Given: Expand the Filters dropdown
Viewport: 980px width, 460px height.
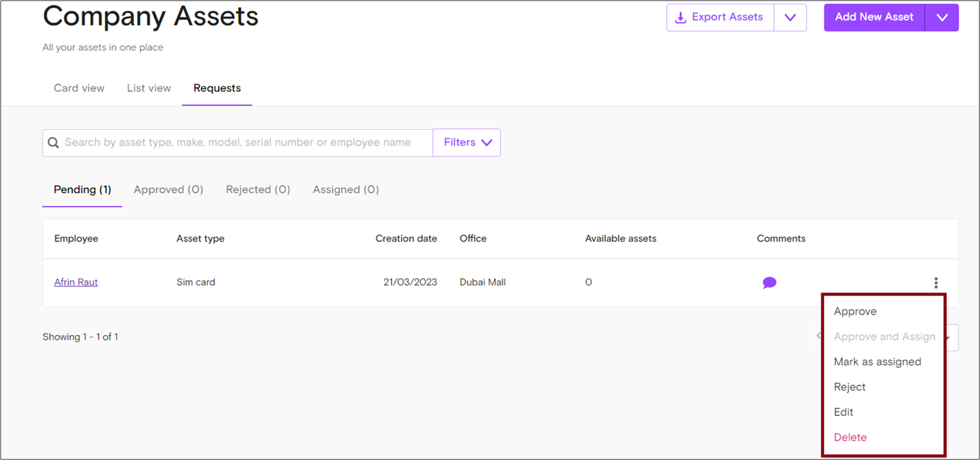Looking at the screenshot, I should [466, 142].
